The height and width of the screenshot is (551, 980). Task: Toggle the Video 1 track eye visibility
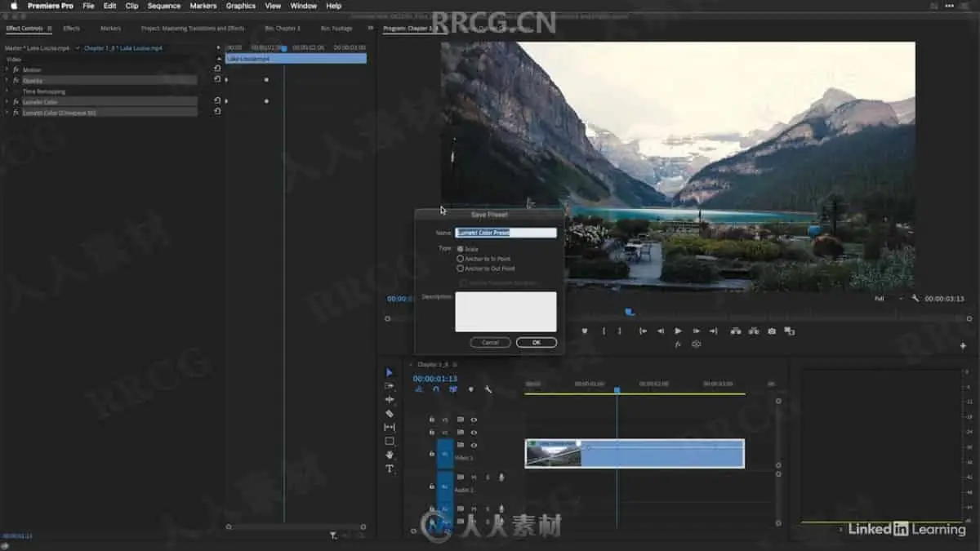474,446
